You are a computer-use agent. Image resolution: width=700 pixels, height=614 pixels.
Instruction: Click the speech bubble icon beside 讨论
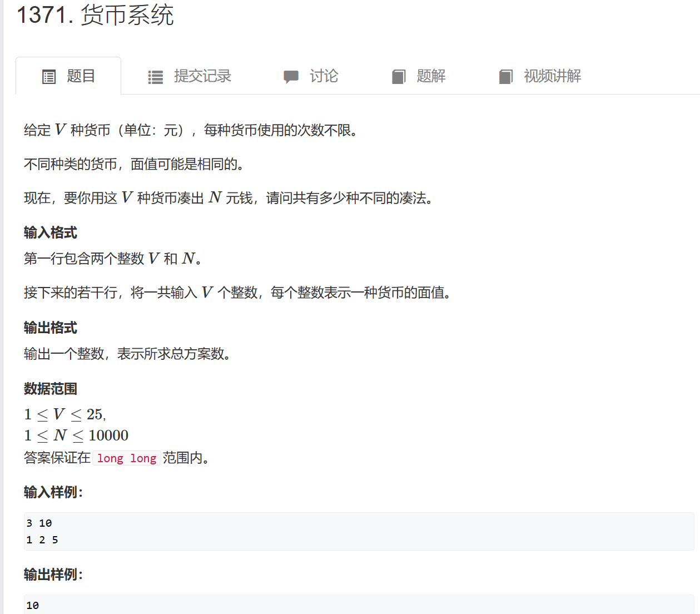coord(291,77)
